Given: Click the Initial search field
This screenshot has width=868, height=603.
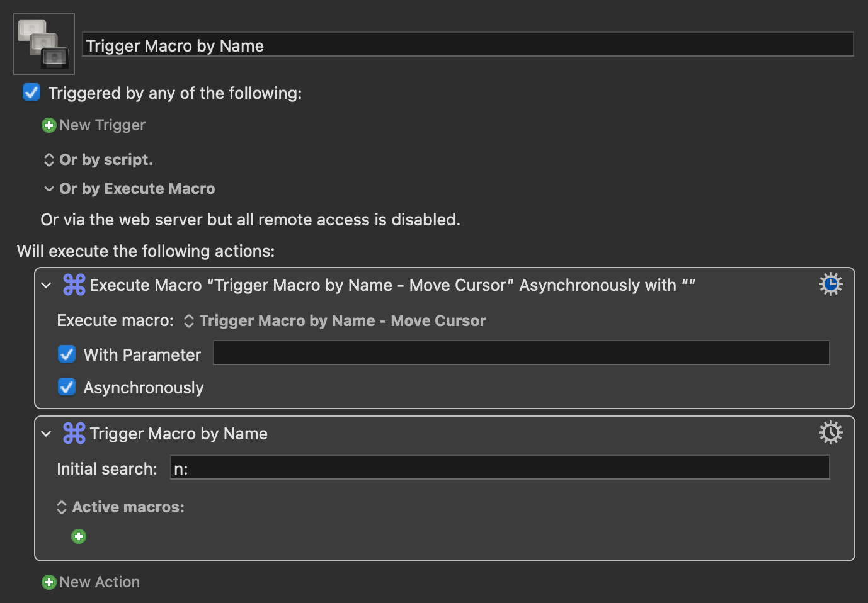Looking at the screenshot, I should (x=500, y=468).
